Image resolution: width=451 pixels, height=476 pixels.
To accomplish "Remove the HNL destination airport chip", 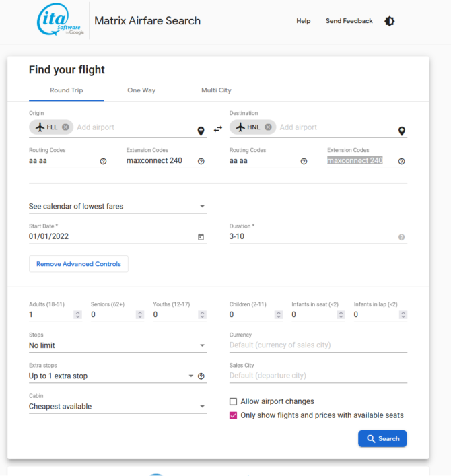I will (x=268, y=127).
